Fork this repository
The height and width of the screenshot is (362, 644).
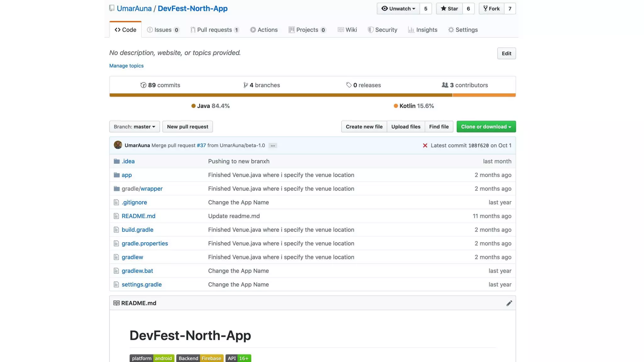pyautogui.click(x=491, y=9)
